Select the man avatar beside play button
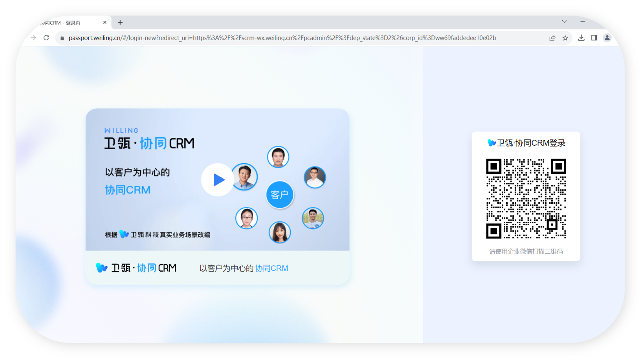644x362 pixels. coord(244,177)
